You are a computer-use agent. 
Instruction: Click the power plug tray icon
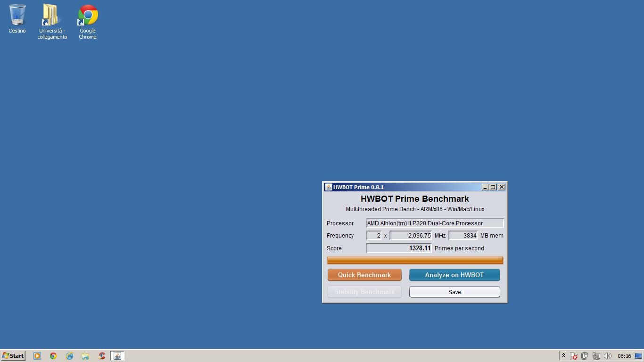point(585,356)
